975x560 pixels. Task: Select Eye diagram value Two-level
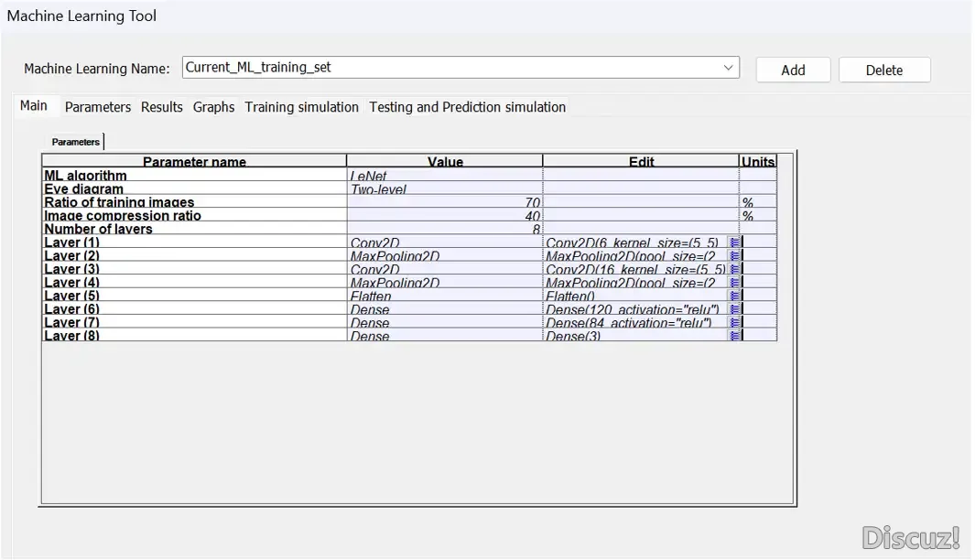(445, 188)
